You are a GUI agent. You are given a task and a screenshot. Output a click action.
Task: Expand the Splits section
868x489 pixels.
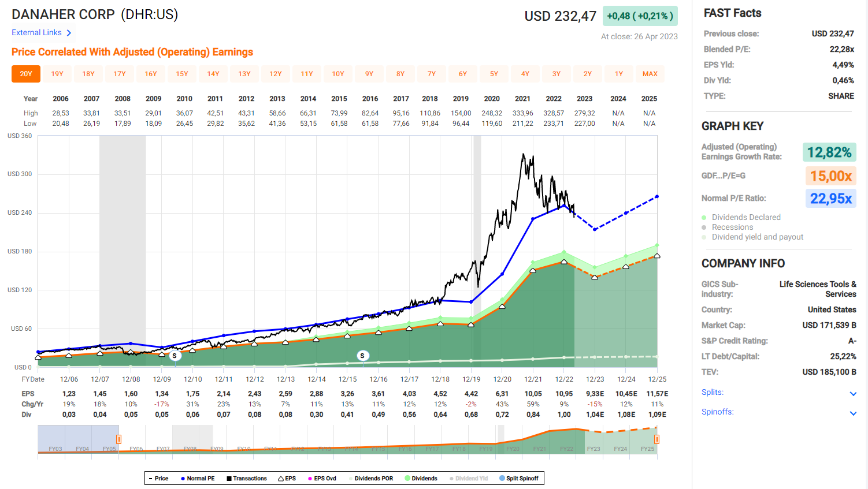point(779,393)
